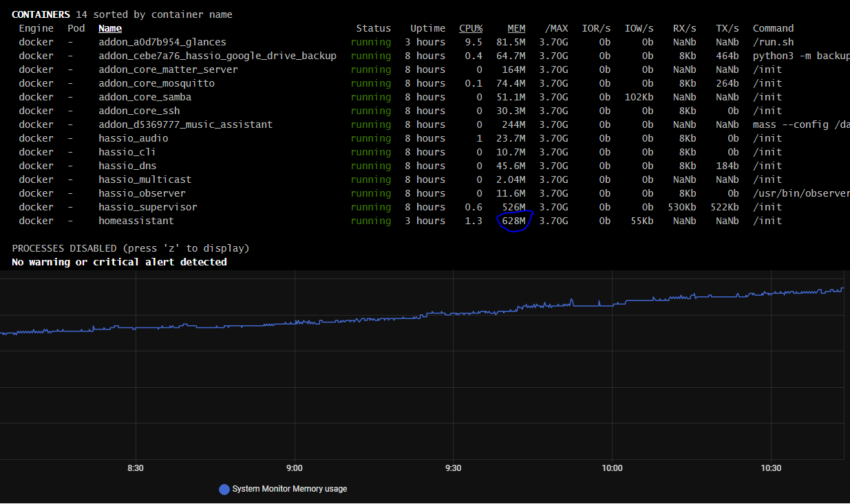850x504 pixels.
Task: Click the Status column header
Action: [x=374, y=28]
